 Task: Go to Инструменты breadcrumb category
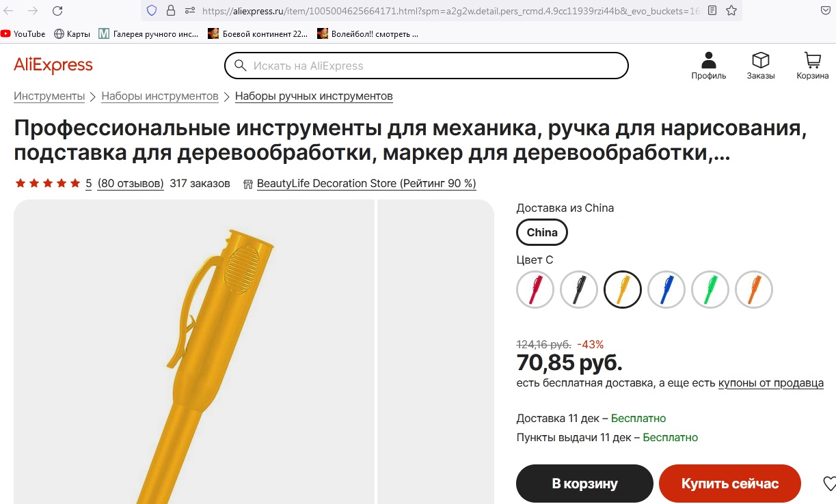point(49,96)
